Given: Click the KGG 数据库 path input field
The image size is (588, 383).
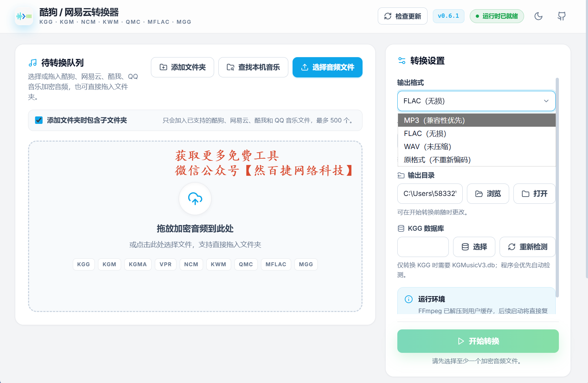Looking at the screenshot, I should 423,247.
